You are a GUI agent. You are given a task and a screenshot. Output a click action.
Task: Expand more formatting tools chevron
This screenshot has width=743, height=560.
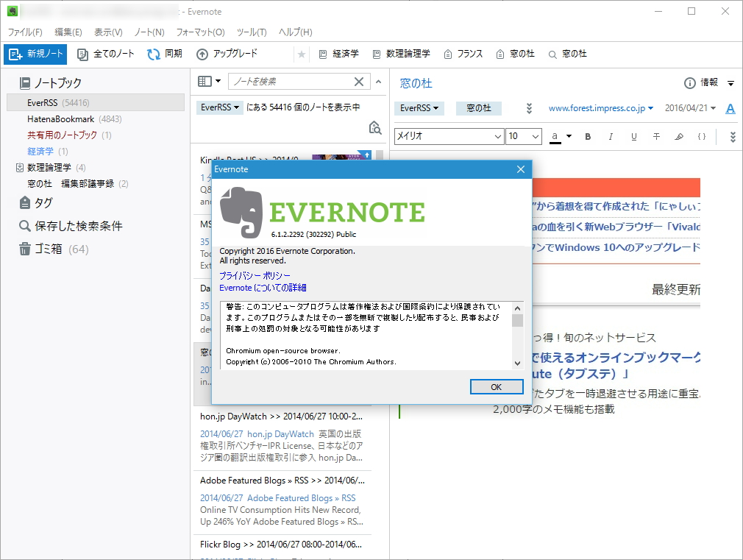pos(733,137)
